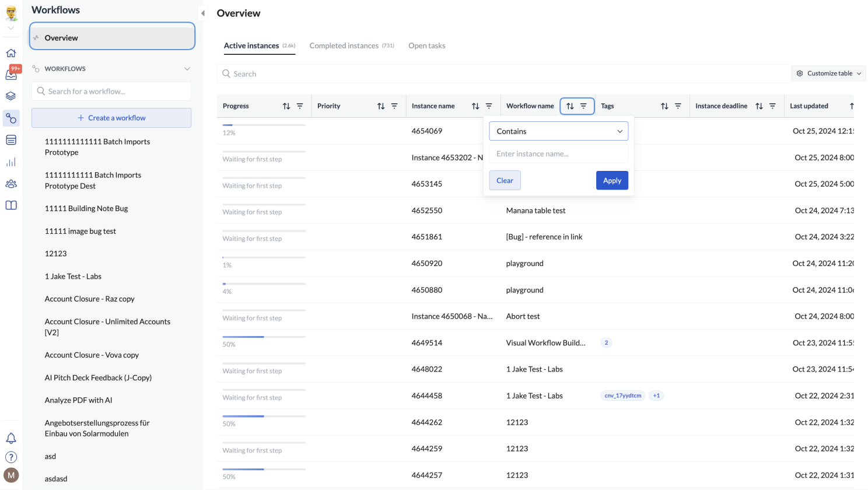This screenshot has height=490, width=868.
Task: Open 11111 image bug test workflow
Action: tap(80, 231)
